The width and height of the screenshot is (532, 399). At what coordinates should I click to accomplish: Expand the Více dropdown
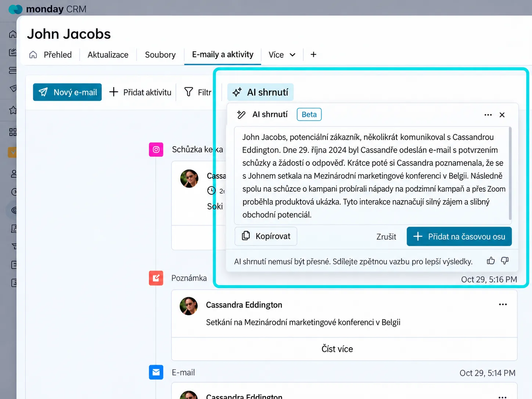point(282,55)
